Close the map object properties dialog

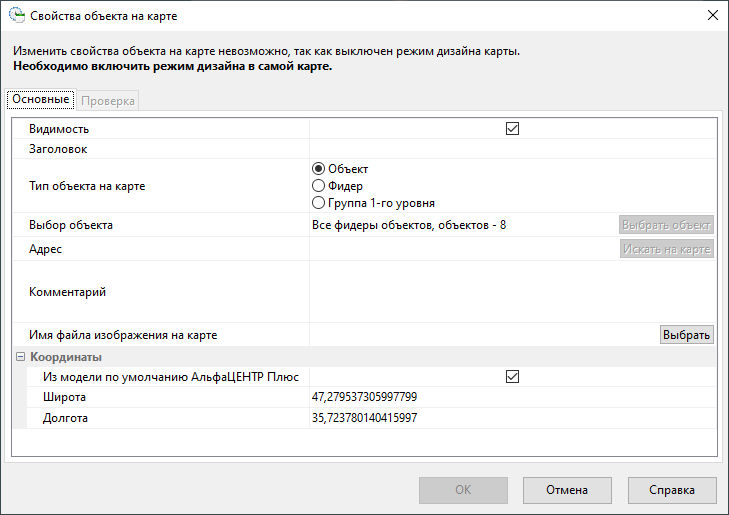(712, 16)
